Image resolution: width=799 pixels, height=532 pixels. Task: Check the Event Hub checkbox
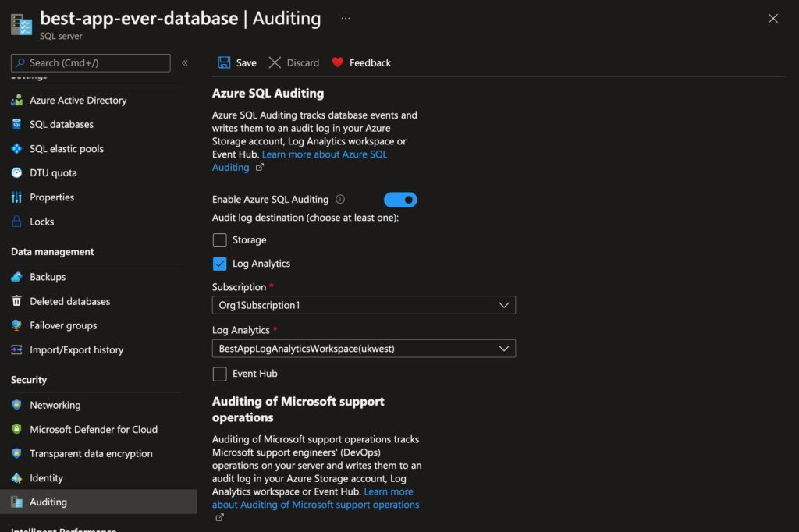pos(219,374)
